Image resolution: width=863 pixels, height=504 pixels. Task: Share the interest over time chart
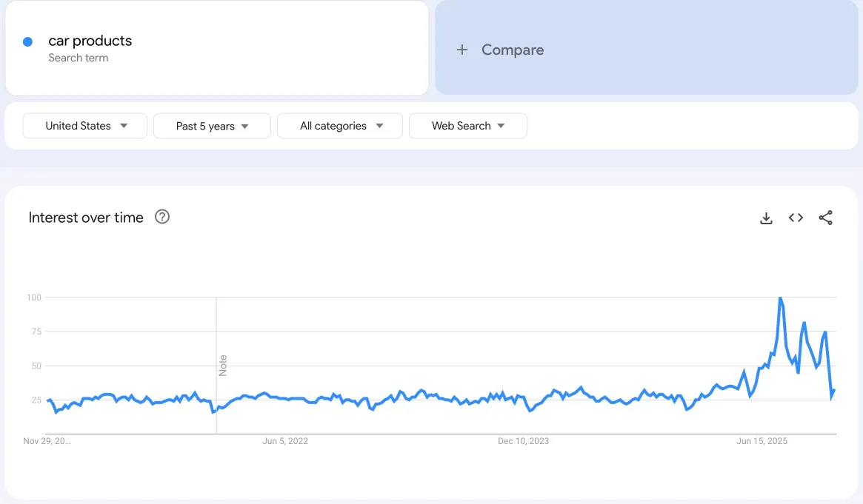pyautogui.click(x=825, y=218)
